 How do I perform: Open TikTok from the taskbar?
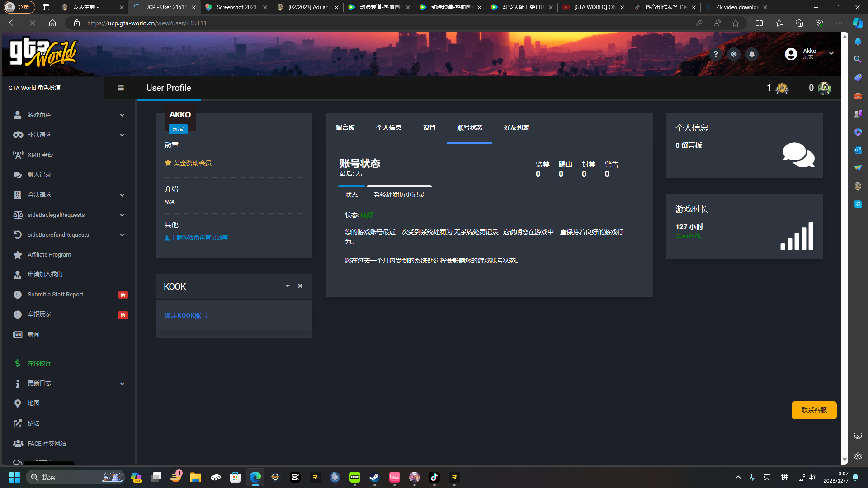[434, 477]
